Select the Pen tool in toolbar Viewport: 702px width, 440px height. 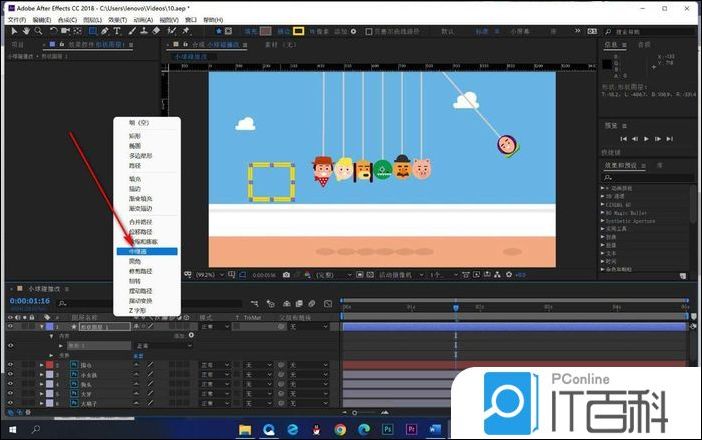[105, 31]
